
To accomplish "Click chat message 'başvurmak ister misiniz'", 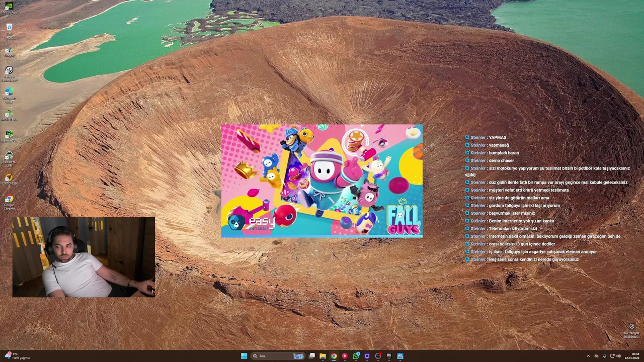I will (512, 213).
